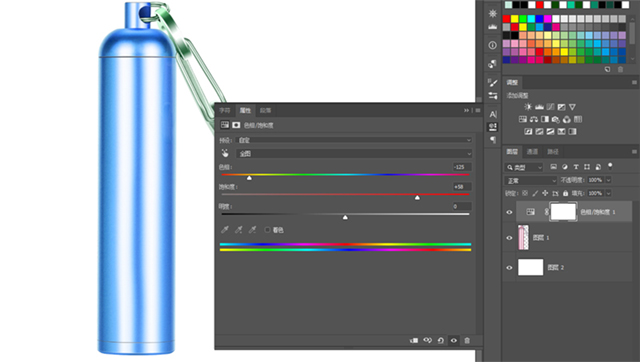Select the on-image targeted adjustment hand tool
The image size is (640, 362).
tap(225, 153)
